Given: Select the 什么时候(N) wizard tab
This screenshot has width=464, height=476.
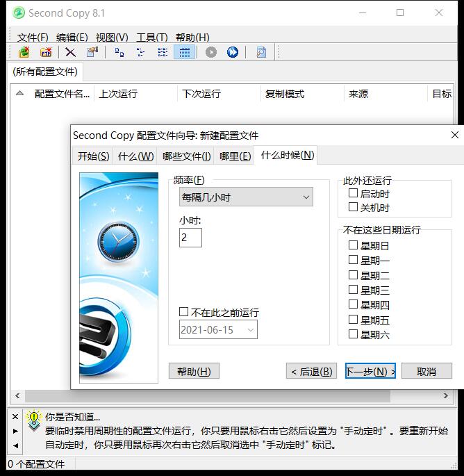Looking at the screenshot, I should tap(287, 156).
